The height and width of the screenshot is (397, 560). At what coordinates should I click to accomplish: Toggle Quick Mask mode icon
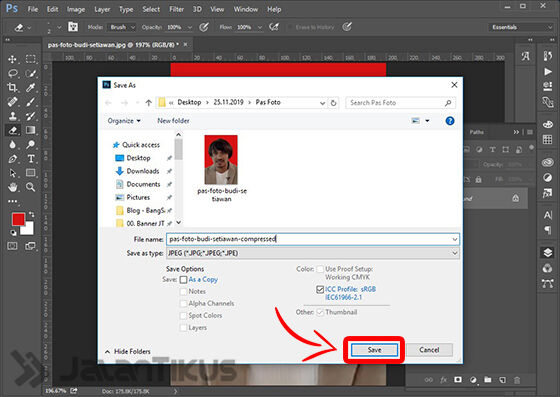tap(12, 246)
